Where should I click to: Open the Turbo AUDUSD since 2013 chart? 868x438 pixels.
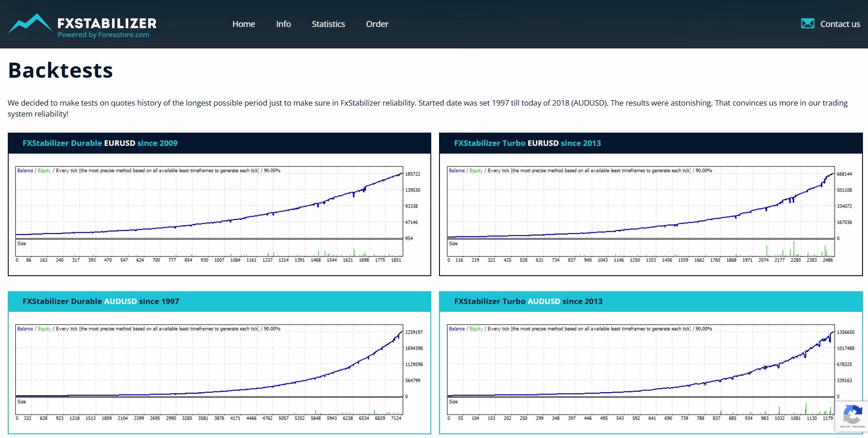tap(651, 373)
